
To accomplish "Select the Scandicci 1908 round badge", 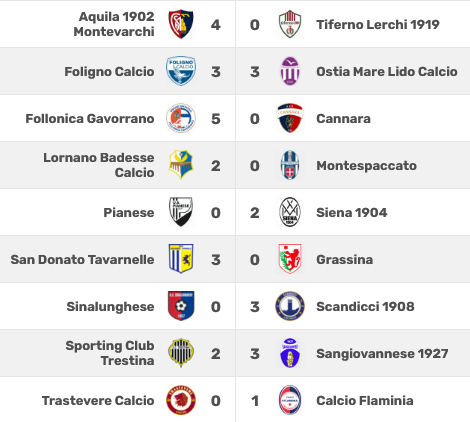I will coord(290,306).
